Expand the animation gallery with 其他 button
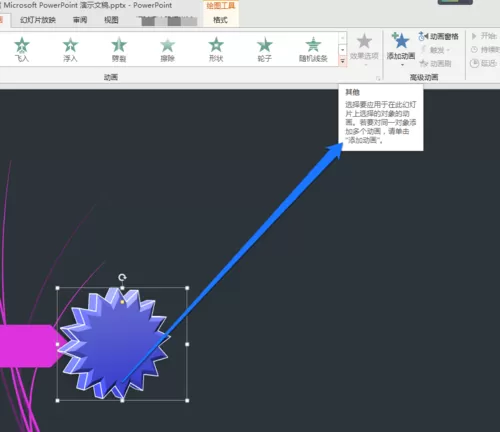The width and height of the screenshot is (500, 432). 342,61
